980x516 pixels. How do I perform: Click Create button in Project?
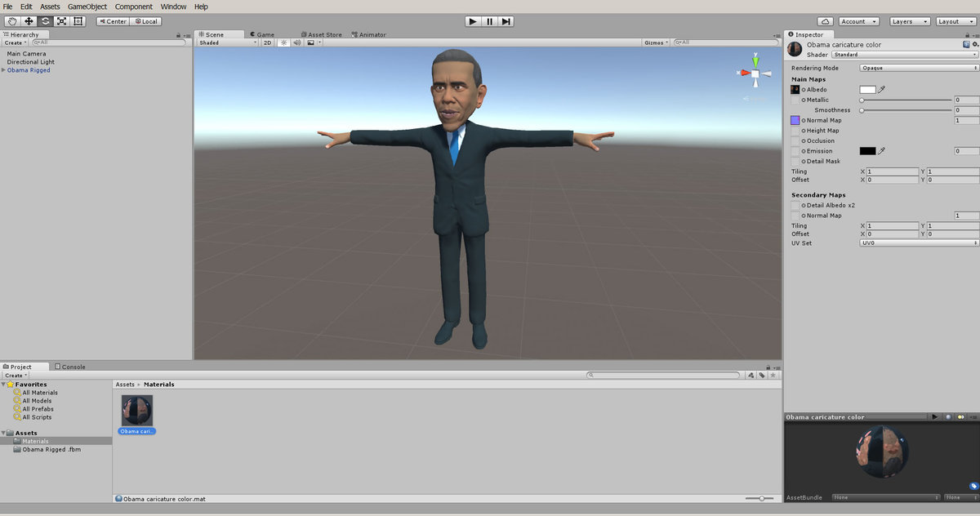pos(15,376)
